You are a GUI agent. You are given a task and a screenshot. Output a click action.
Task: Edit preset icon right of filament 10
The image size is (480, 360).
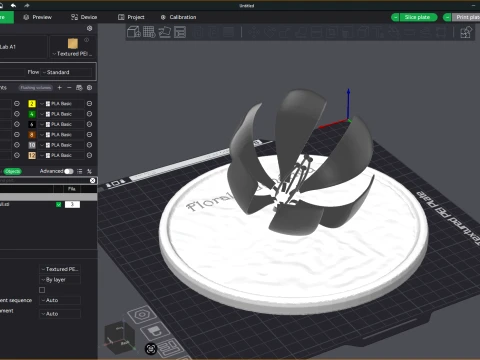[x=89, y=145]
